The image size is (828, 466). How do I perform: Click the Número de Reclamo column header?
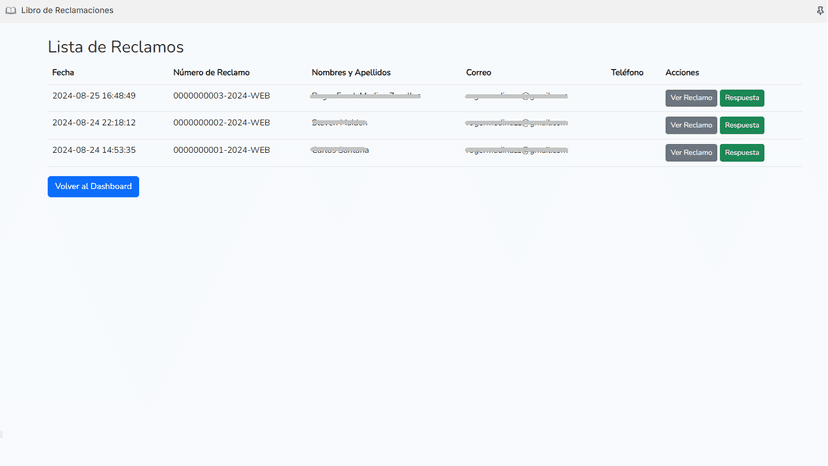point(211,73)
